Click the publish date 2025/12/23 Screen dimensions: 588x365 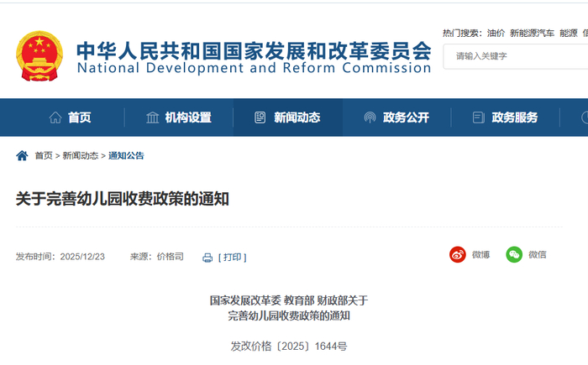[x=82, y=257]
